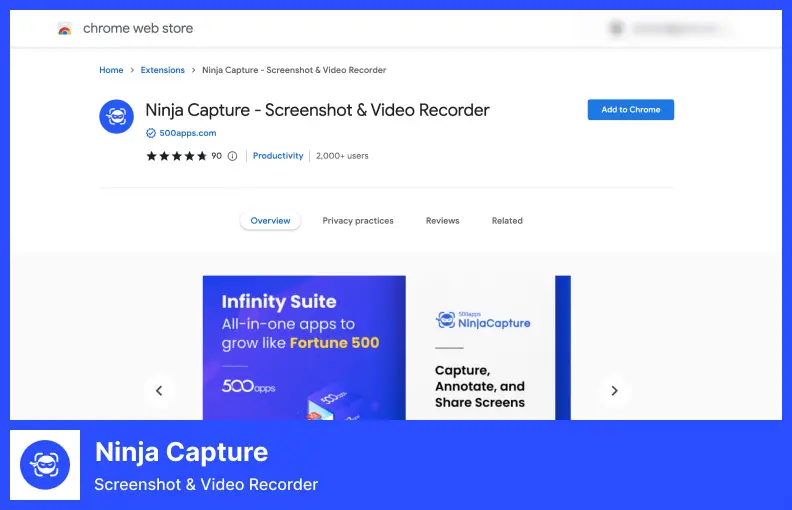Open the Productivity category link

click(278, 156)
